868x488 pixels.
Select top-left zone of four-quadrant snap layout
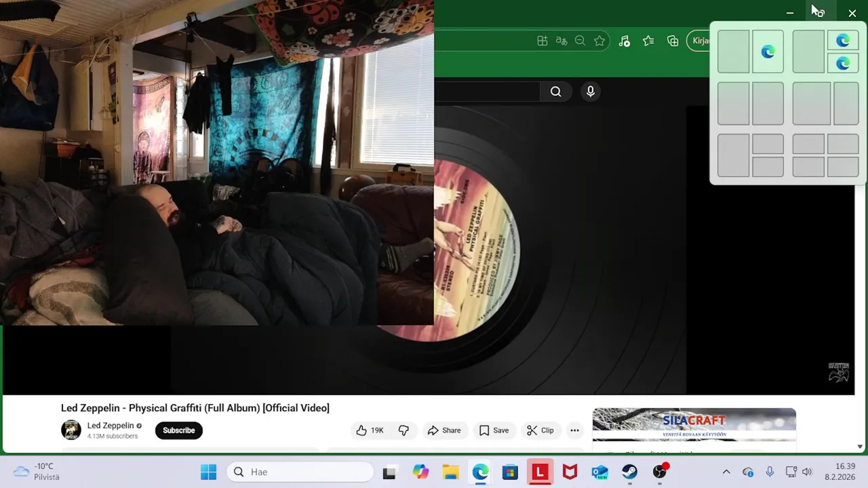point(808,144)
